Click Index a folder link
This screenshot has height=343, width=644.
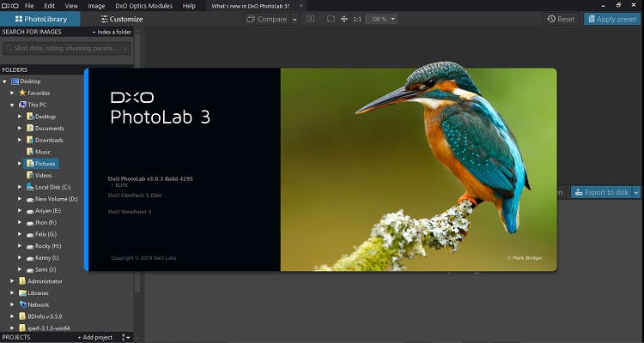pyautogui.click(x=112, y=32)
